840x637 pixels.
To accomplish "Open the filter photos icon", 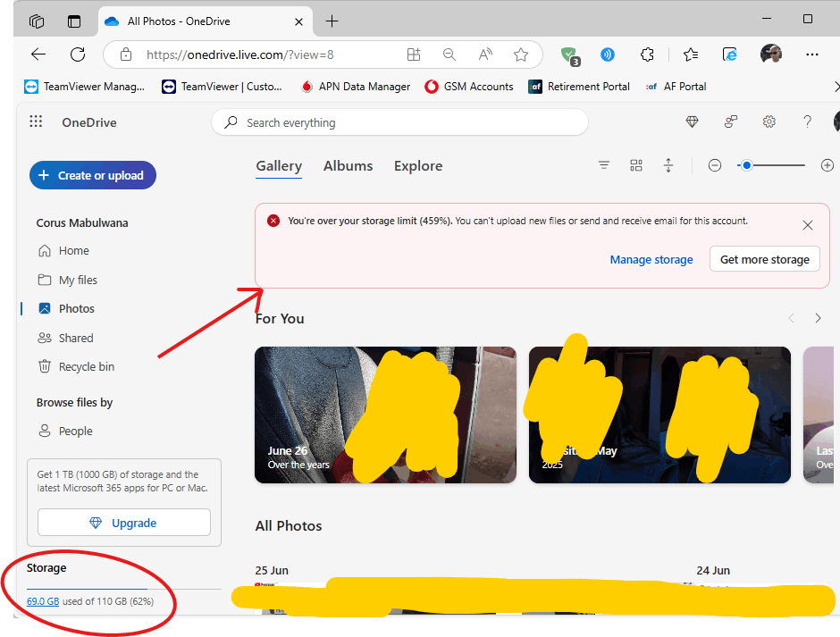I will point(604,165).
